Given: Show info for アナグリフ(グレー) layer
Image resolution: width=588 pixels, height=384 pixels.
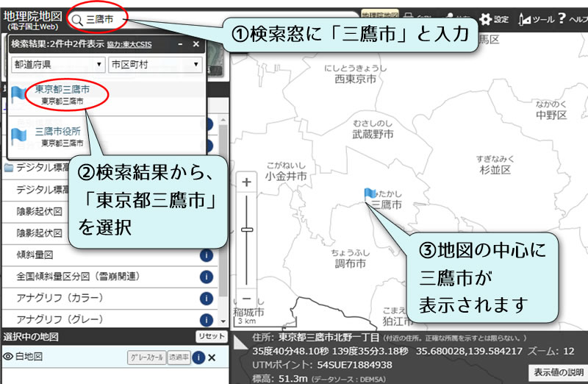Looking at the screenshot, I should pyautogui.click(x=207, y=320).
